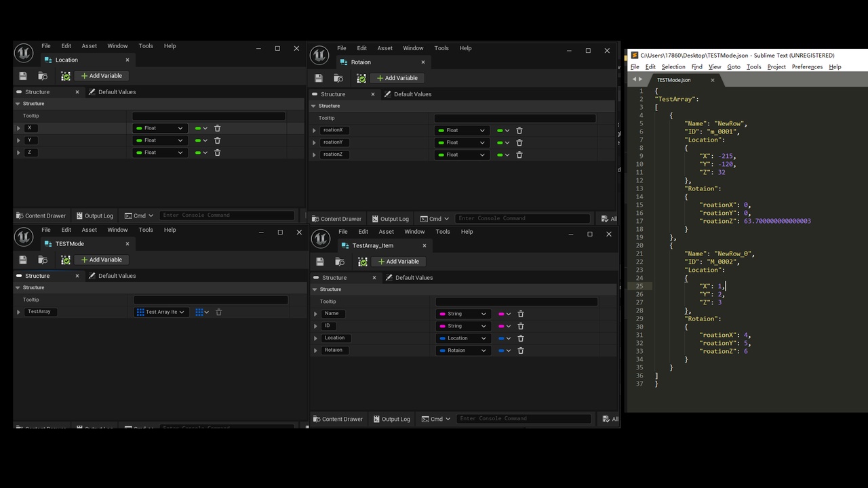Open Cmd dropdown in Location window

pos(139,216)
